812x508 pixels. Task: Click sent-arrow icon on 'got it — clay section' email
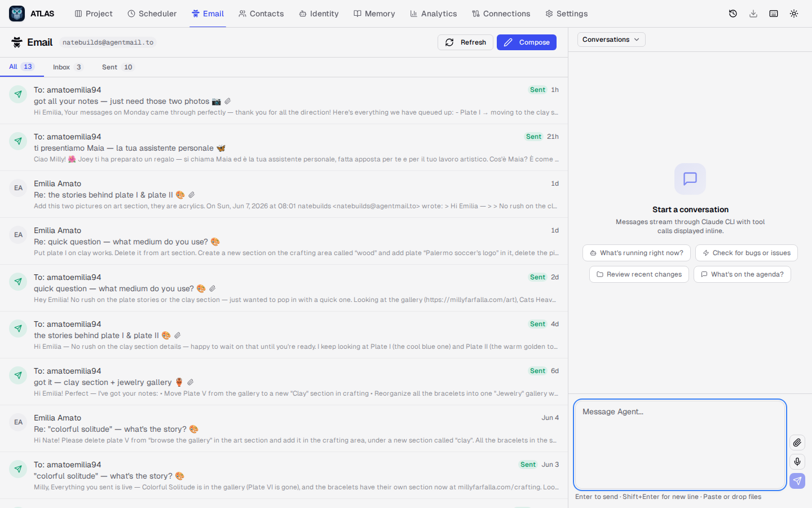coord(18,375)
